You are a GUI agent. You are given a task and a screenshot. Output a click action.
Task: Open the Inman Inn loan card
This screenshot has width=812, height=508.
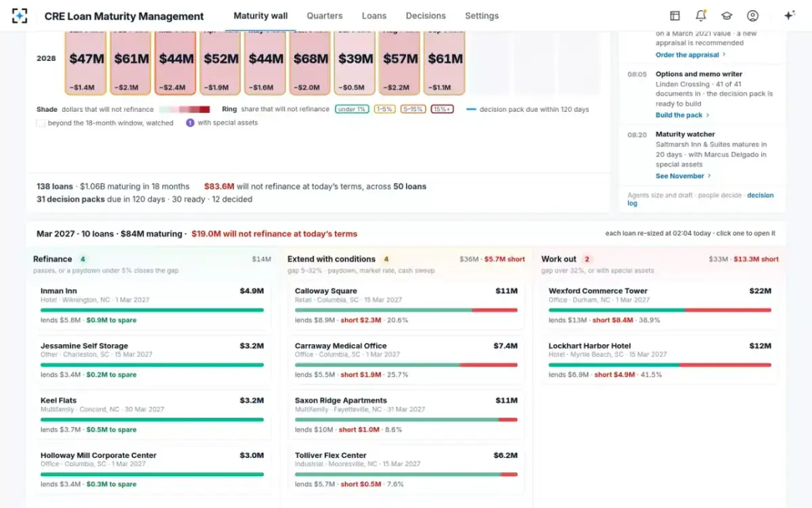[x=152, y=305]
